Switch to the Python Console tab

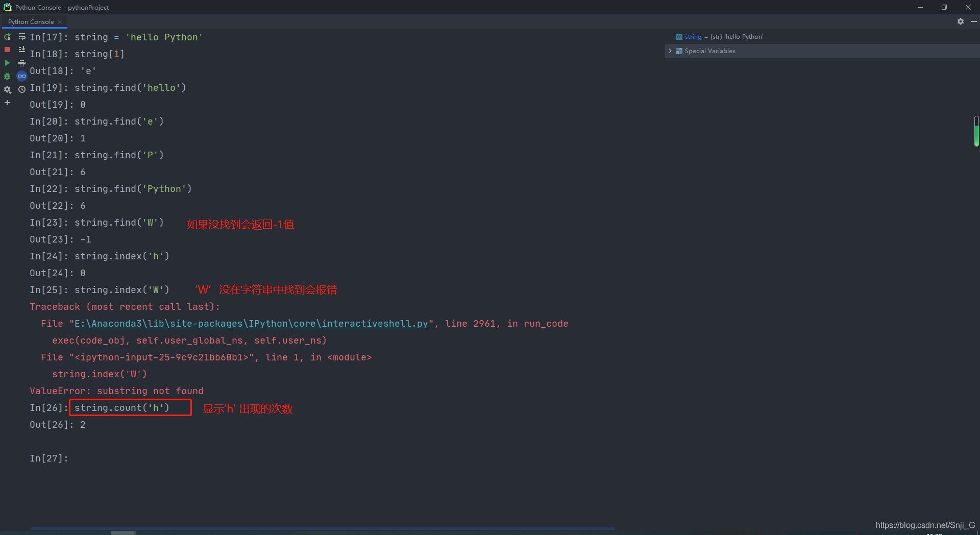tap(31, 21)
